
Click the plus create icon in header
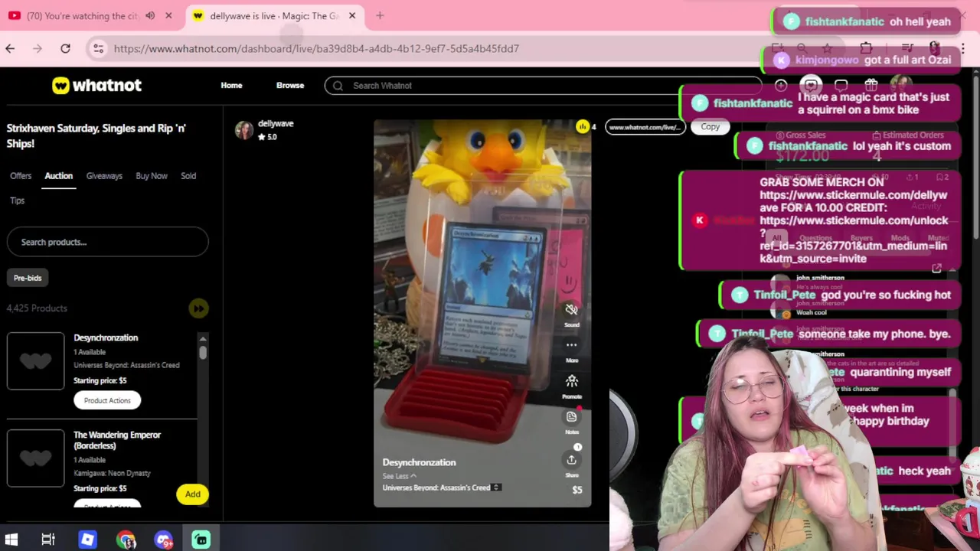click(x=781, y=86)
